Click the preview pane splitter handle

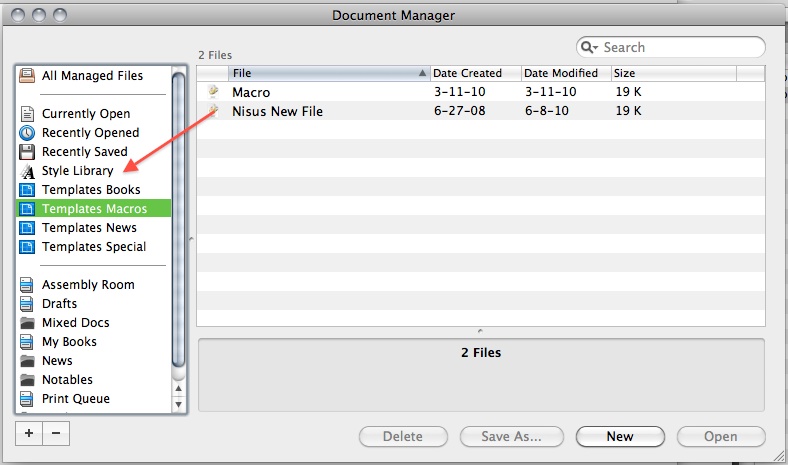click(480, 331)
